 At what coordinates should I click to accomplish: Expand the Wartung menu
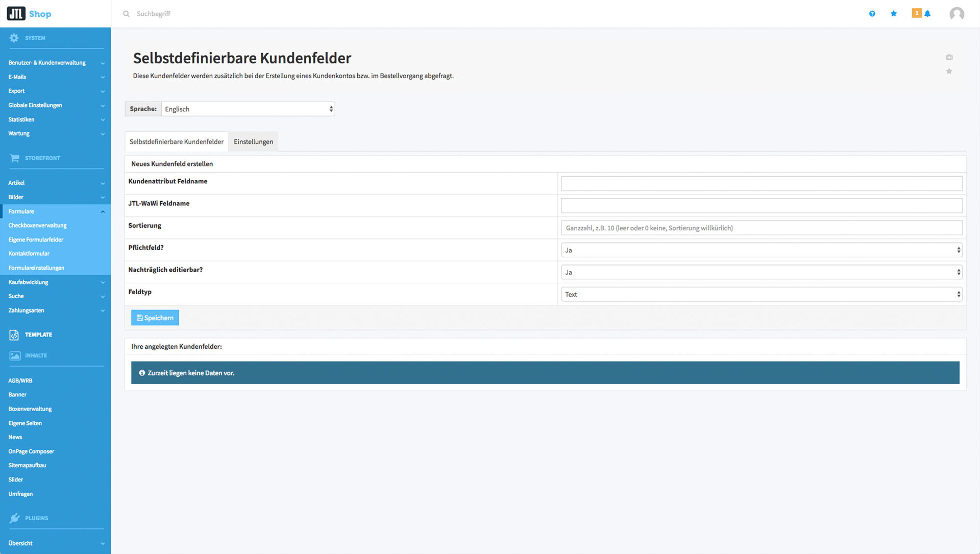(x=55, y=134)
